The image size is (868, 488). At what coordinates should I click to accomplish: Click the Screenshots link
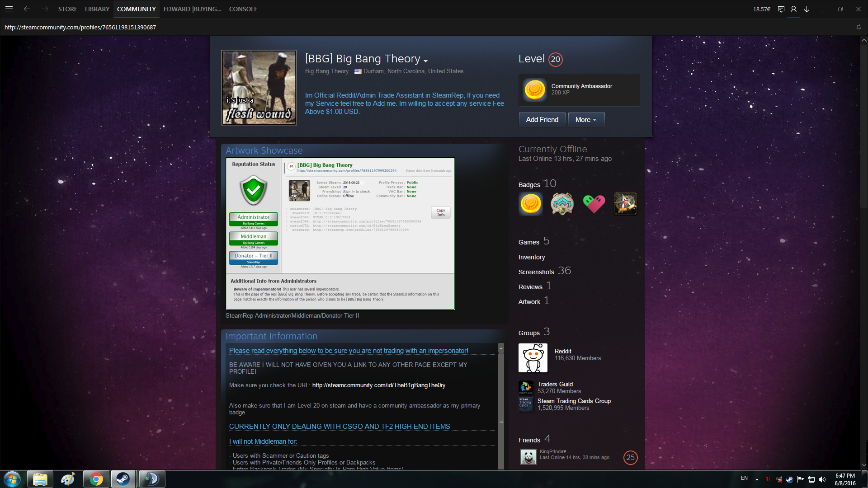coord(536,272)
